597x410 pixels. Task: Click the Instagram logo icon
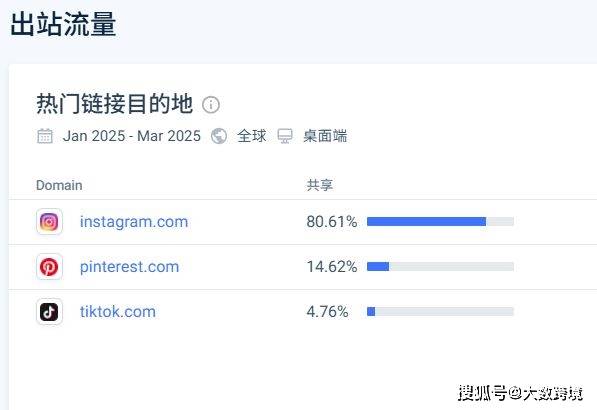point(49,222)
